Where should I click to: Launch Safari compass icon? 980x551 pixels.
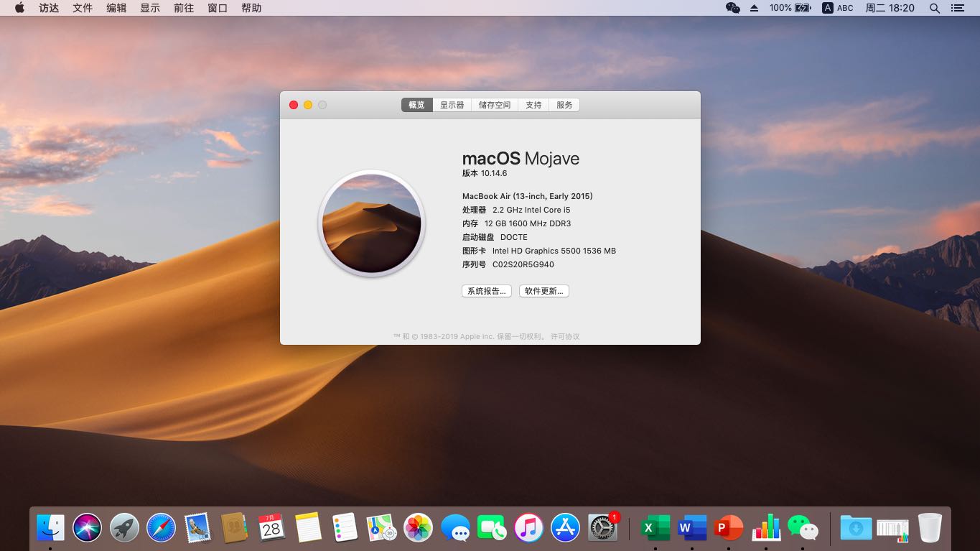[x=161, y=528]
